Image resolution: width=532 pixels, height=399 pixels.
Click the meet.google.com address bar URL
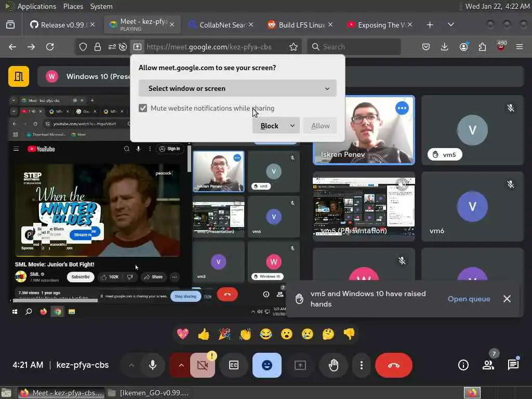(x=209, y=47)
